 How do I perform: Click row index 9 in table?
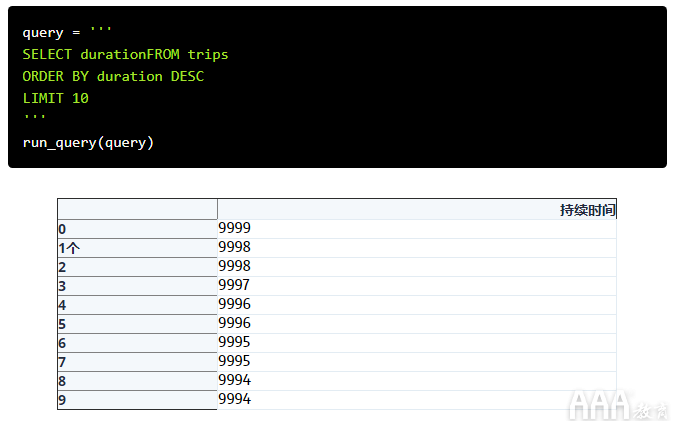click(63, 400)
